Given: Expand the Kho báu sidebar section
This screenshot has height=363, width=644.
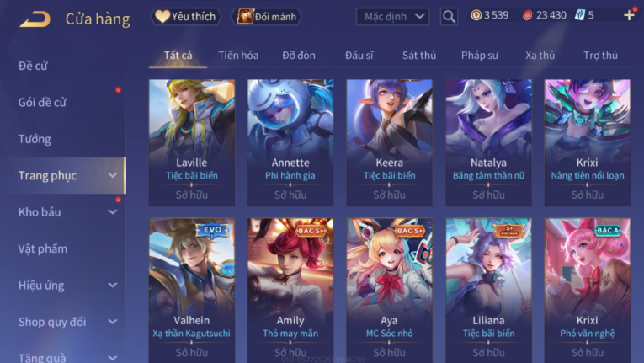Looking at the screenshot, I should (113, 212).
